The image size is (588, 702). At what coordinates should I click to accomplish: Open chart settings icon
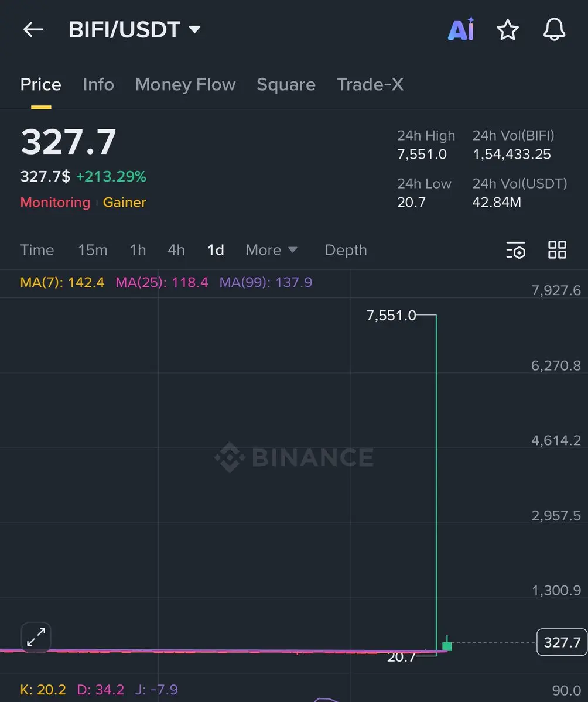coord(516,250)
